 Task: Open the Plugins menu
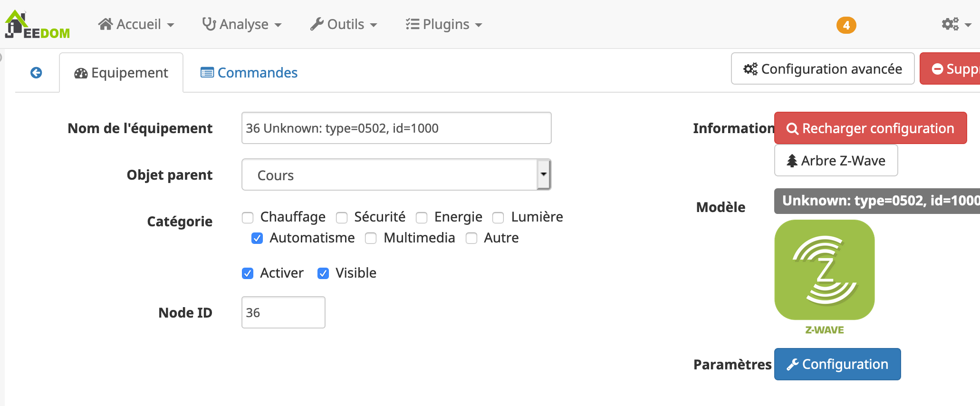click(444, 24)
